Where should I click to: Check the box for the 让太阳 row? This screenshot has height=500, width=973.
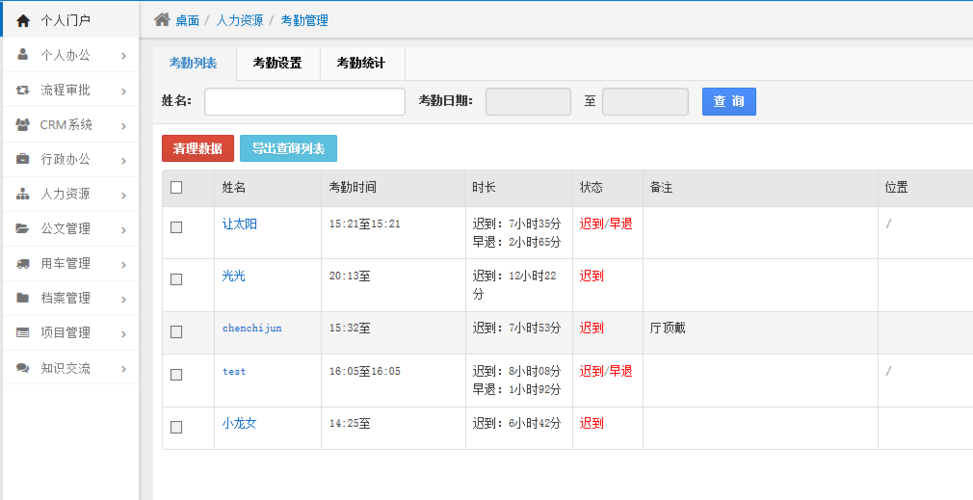tap(177, 228)
